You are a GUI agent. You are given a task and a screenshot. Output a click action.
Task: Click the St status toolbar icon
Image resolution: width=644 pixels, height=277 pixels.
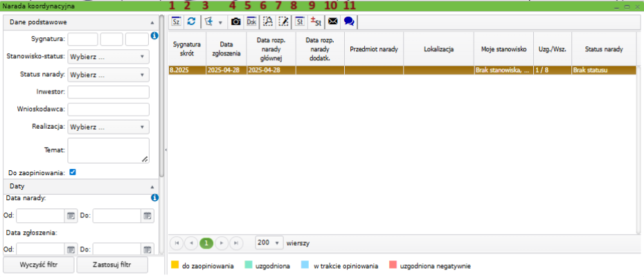click(x=300, y=21)
